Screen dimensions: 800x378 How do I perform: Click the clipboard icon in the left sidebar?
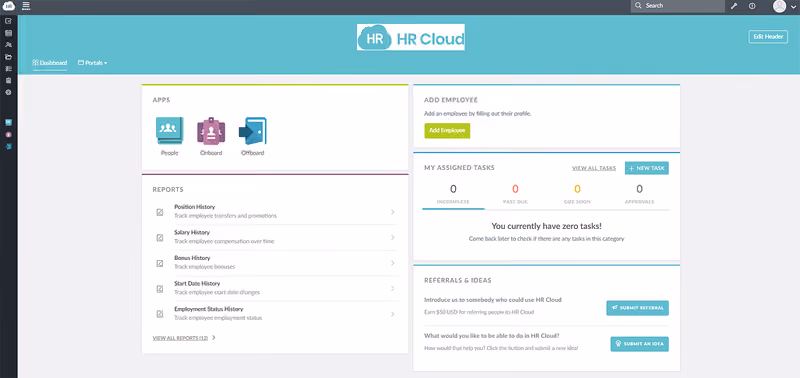tap(8, 80)
